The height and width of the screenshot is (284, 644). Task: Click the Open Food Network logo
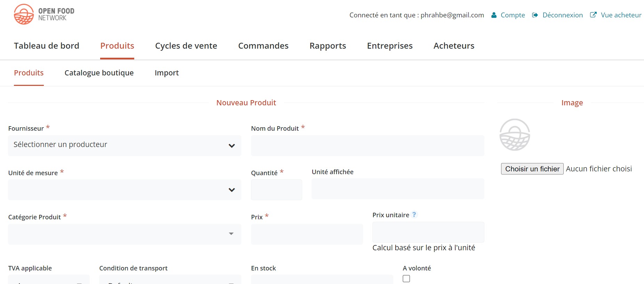click(44, 14)
